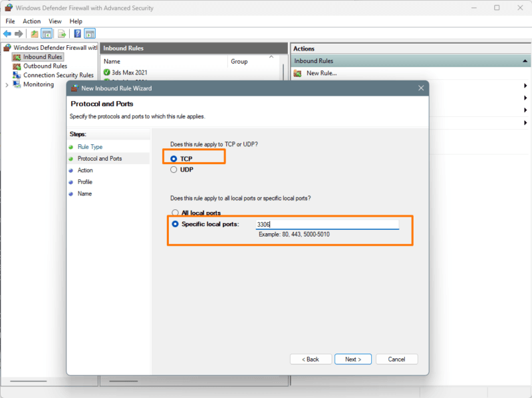Select Monitoring in the tree

pos(39,84)
